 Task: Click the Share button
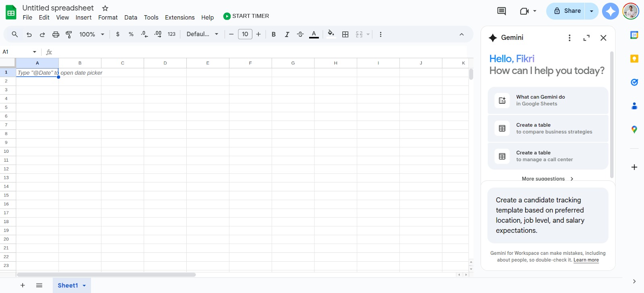pos(567,11)
